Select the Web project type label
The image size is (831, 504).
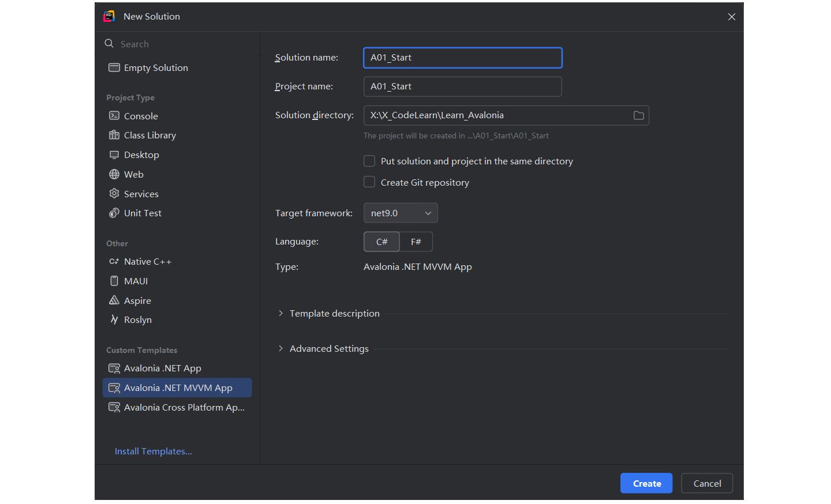[134, 174]
